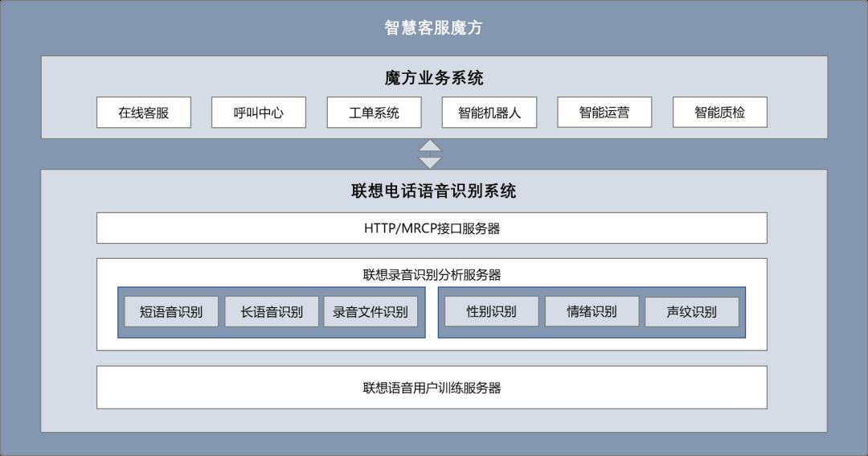The width and height of the screenshot is (868, 456).
Task: Select the 性别识别 box
Action: (x=492, y=311)
